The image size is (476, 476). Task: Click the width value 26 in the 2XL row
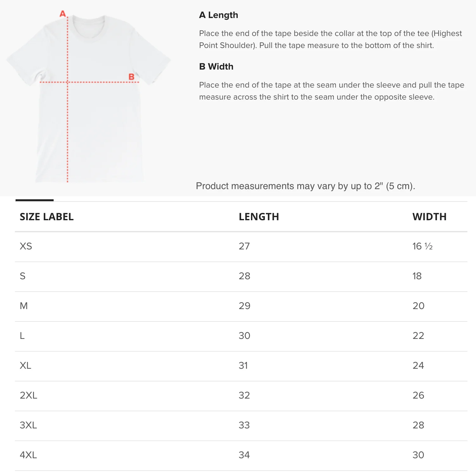[x=418, y=395]
